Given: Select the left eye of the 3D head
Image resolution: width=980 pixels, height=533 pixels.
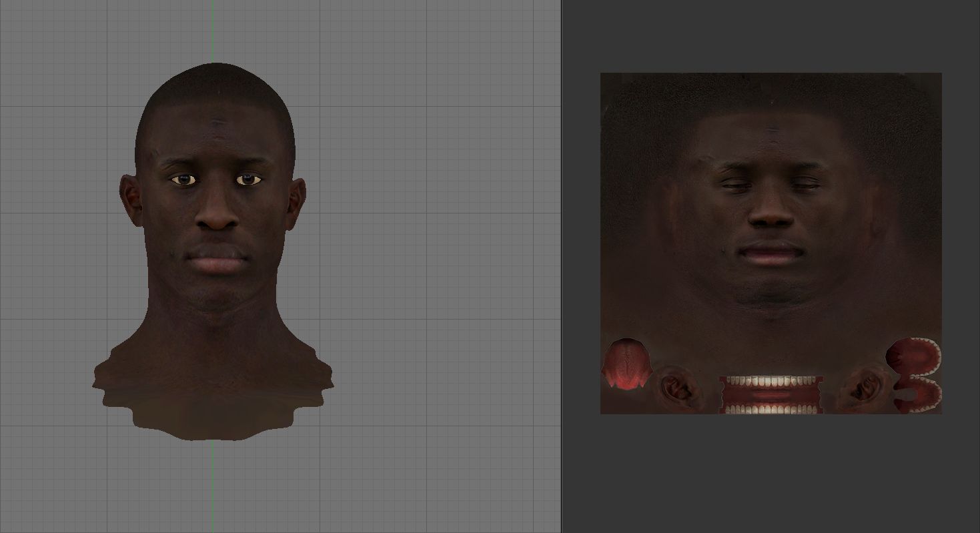Looking at the screenshot, I should pos(183,179).
